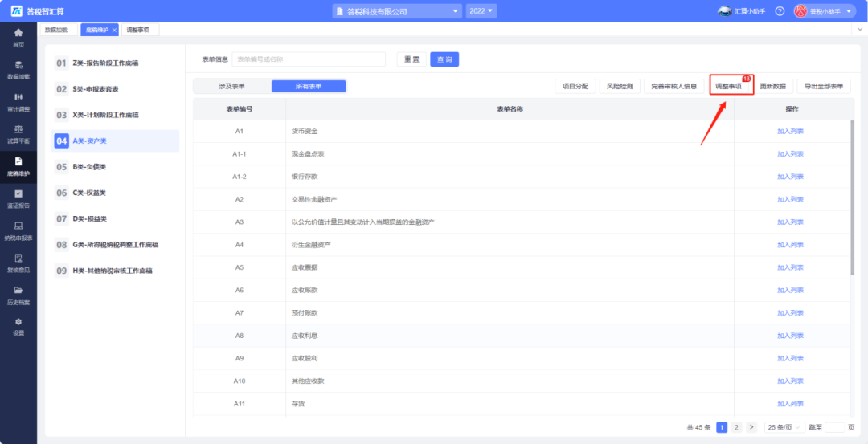The width and height of the screenshot is (868, 444).
Task: Click 加入列表 for A10 其他应收款
Action: (x=790, y=381)
